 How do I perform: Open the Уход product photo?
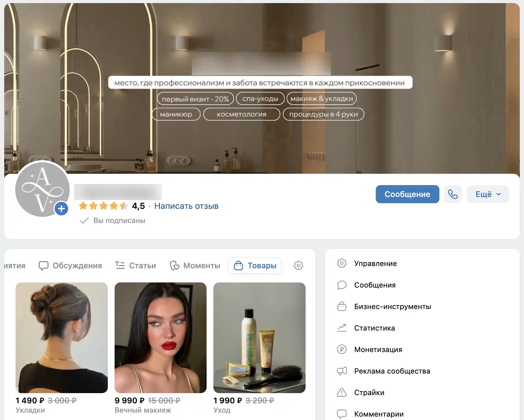(259, 338)
